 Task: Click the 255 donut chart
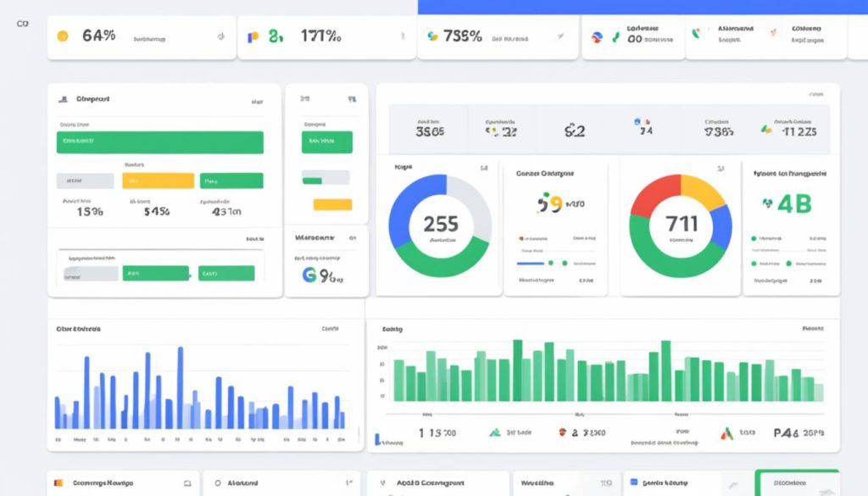point(440,226)
